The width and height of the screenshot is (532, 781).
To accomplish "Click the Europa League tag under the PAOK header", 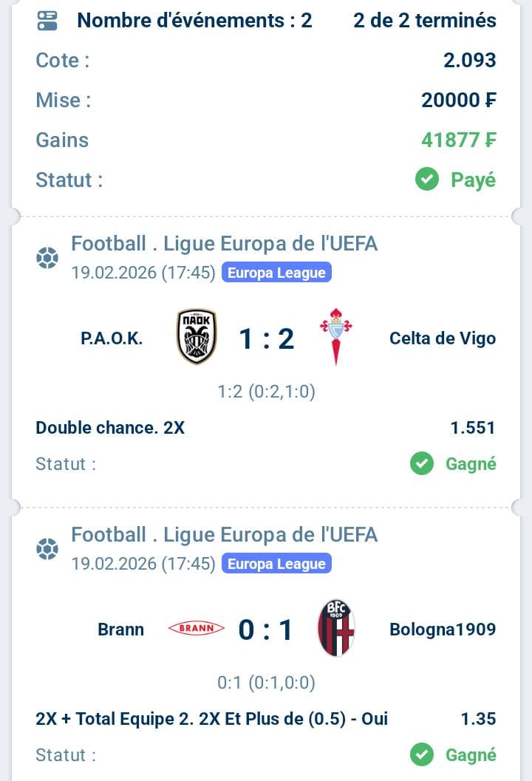I will tap(276, 273).
